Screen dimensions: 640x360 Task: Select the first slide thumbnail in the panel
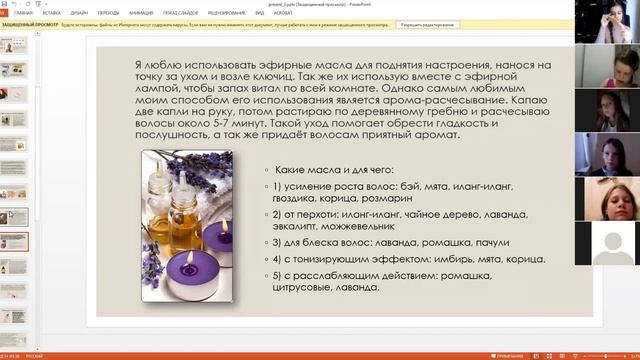click(13, 45)
